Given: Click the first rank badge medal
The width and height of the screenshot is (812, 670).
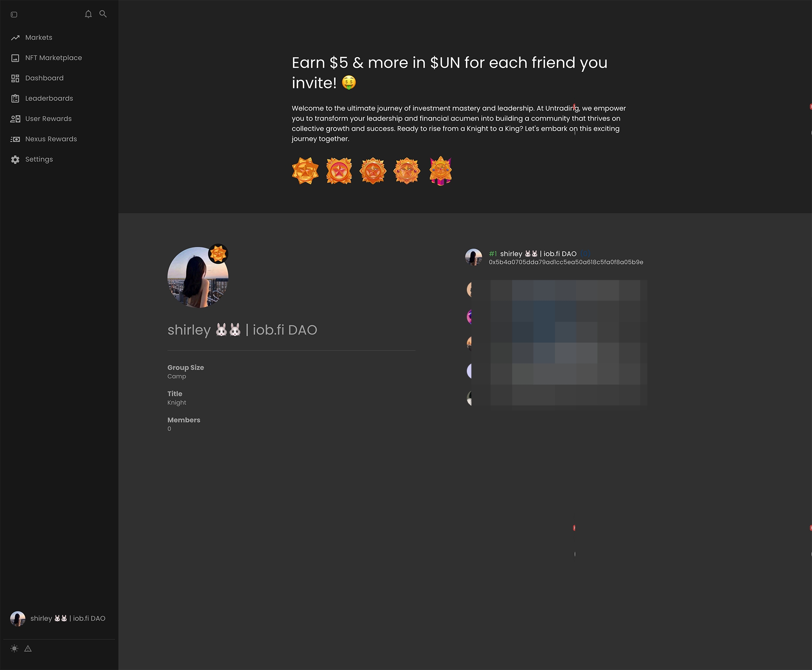Looking at the screenshot, I should [305, 171].
